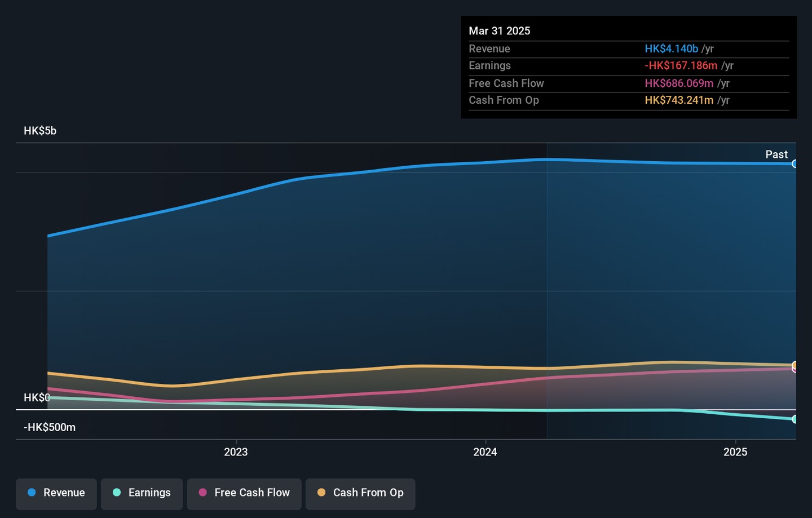Screen dimensions: 812x518
Task: Click the teal dot beside Earnings legend label
Action: pyautogui.click(x=117, y=493)
